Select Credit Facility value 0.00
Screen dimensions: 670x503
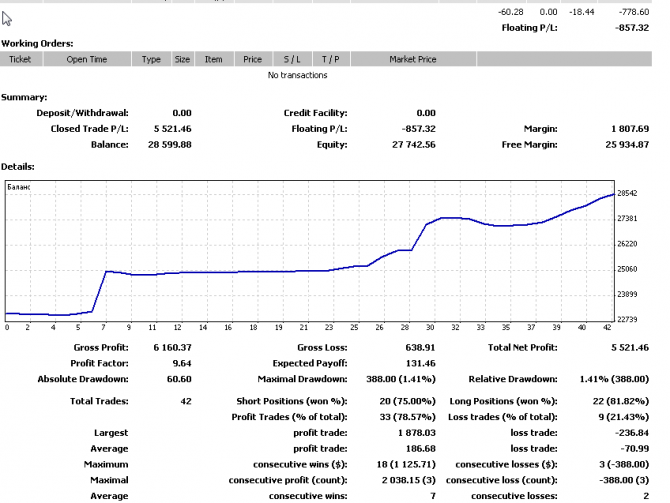tap(426, 113)
